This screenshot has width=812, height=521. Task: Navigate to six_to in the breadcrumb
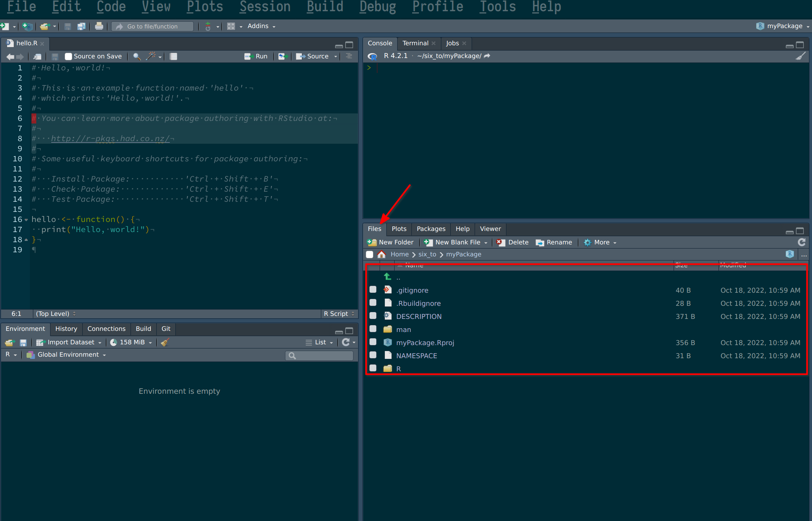pos(427,254)
